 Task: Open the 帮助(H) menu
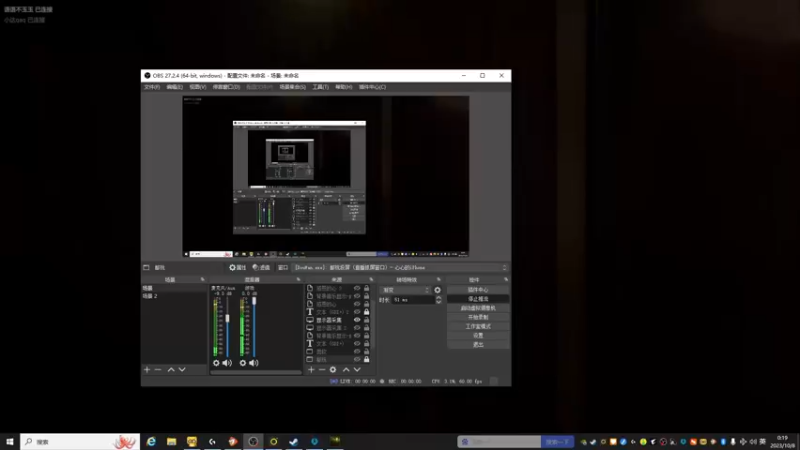coord(343,87)
